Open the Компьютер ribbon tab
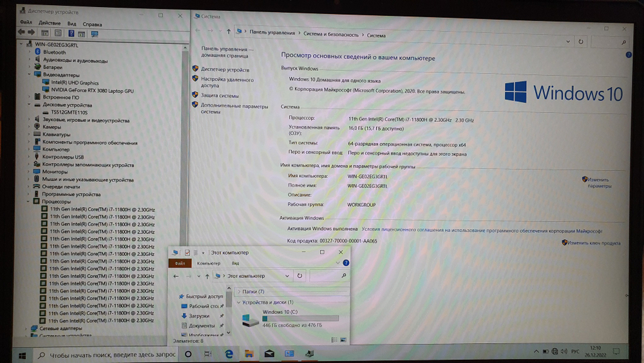 click(209, 263)
